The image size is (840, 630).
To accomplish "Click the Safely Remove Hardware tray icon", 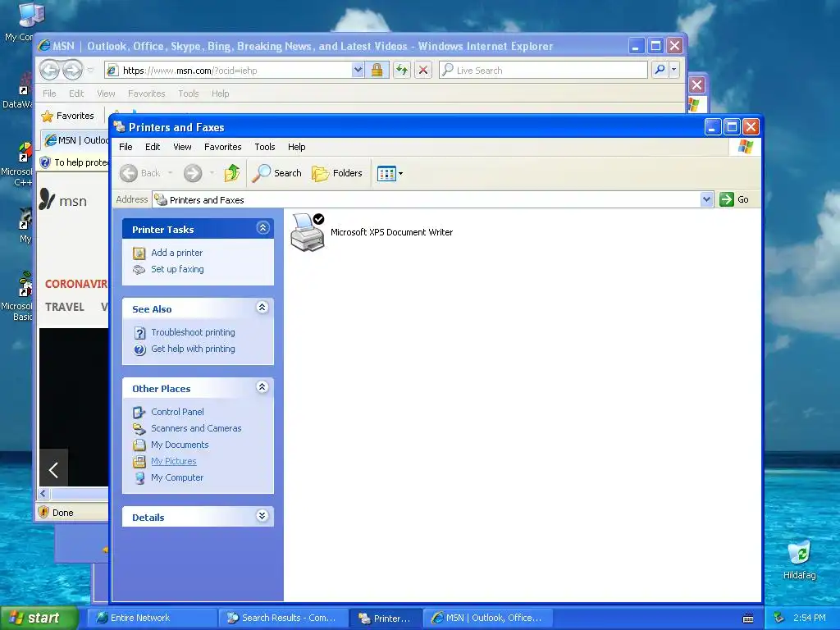I will click(x=778, y=618).
